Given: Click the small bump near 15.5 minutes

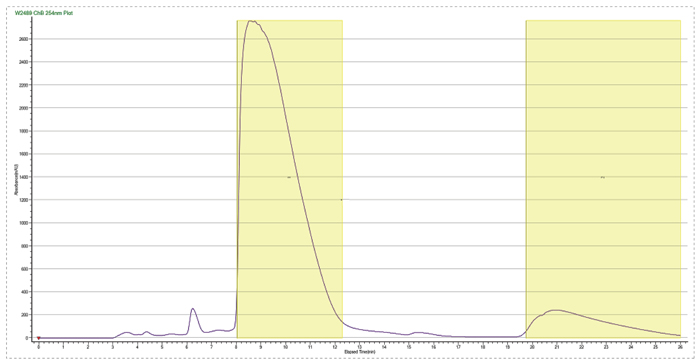Looking at the screenshot, I should [420, 333].
